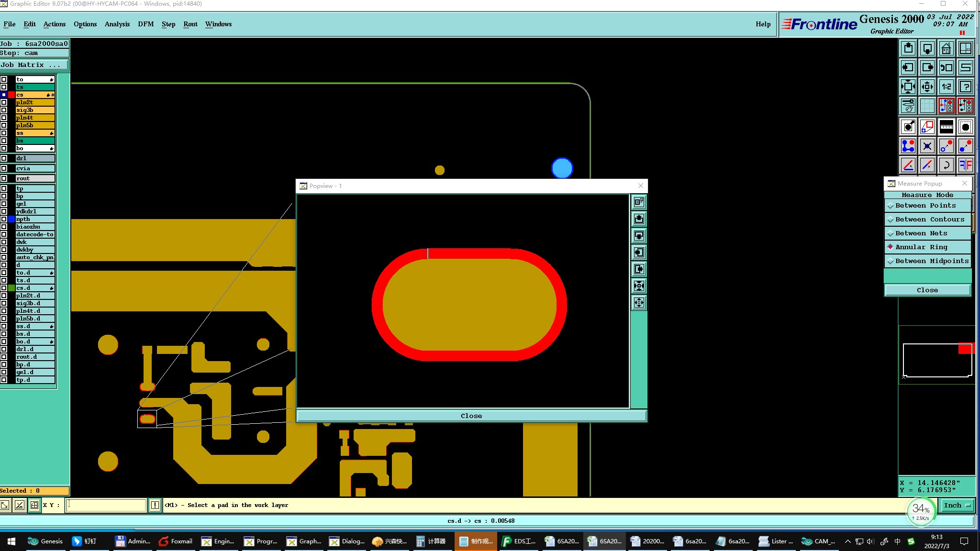
Task: Click the cs layer name
Action: click(x=35, y=95)
